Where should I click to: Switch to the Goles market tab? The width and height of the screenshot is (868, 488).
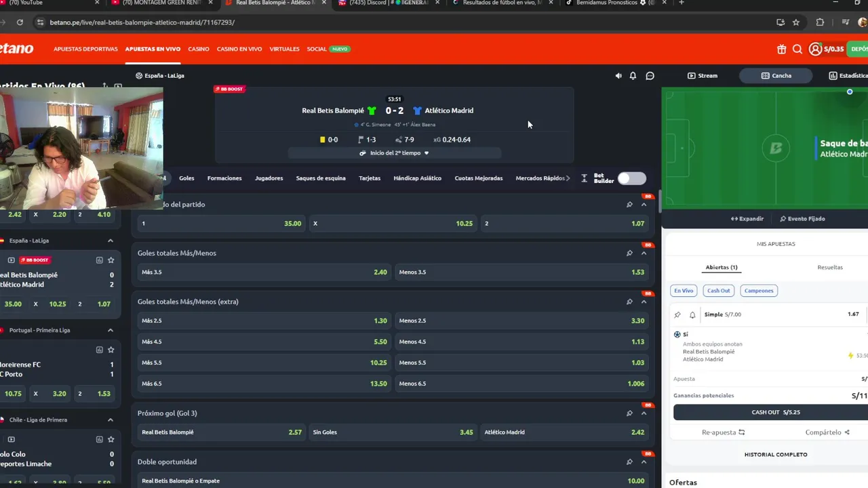(186, 178)
